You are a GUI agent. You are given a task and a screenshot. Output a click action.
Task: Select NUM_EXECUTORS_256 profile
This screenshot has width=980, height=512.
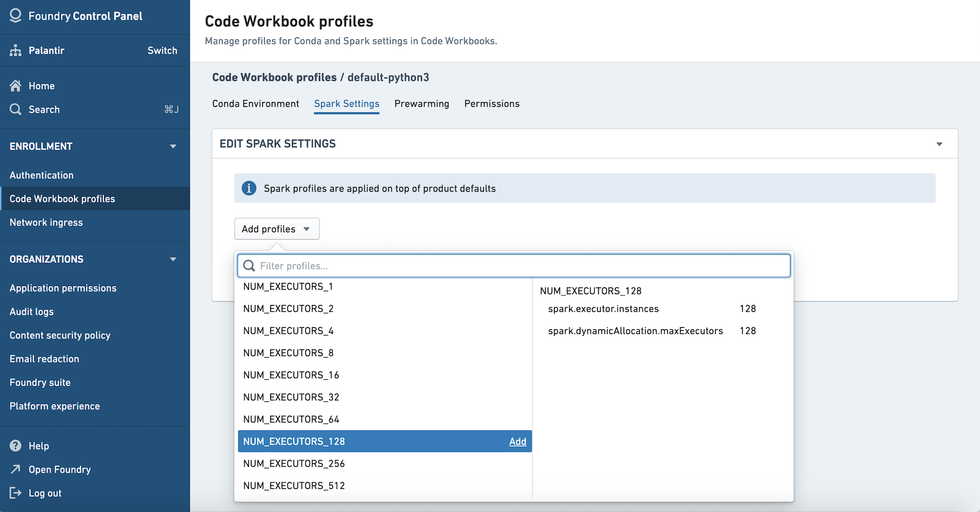point(385,464)
